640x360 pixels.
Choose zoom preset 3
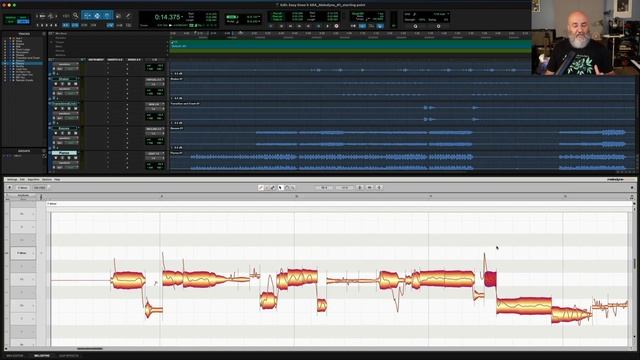pos(47,25)
